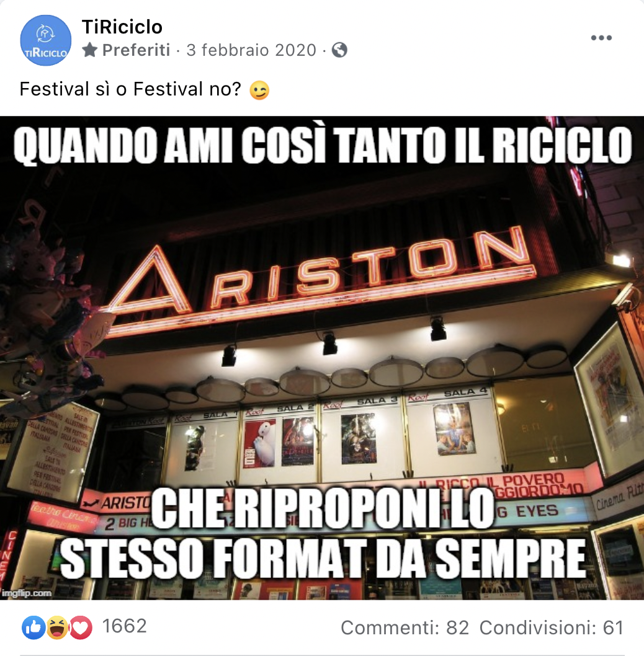The width and height of the screenshot is (644, 656).
Task: Click the meme text STESSO FORMAT DA SEMPRE
Action: [323, 559]
